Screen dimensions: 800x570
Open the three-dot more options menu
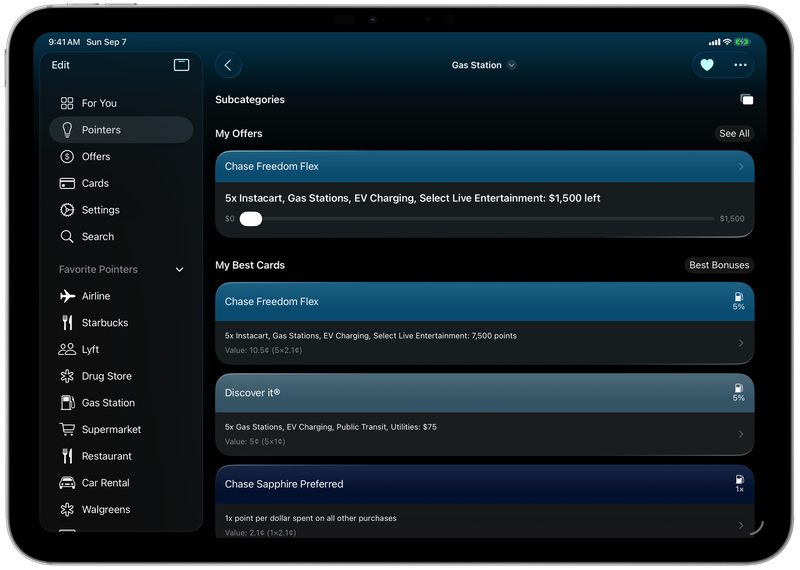740,65
